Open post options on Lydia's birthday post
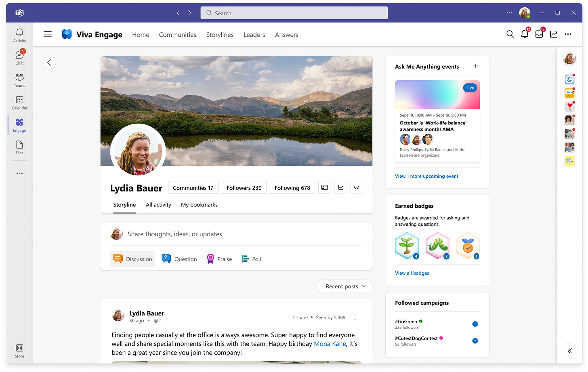 [355, 317]
